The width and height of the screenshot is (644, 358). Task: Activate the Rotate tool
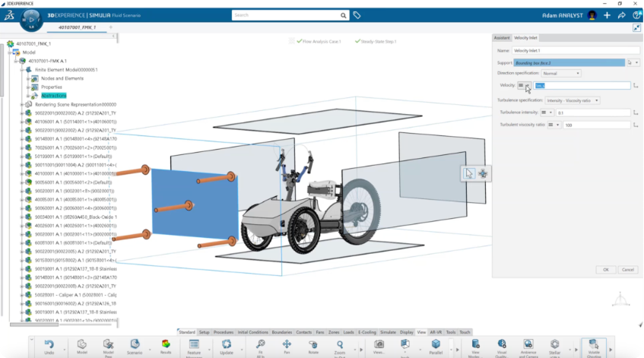click(x=313, y=344)
